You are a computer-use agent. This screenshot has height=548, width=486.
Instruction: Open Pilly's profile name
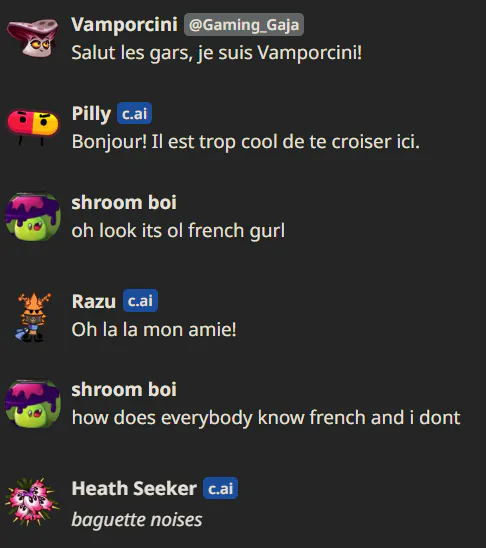coord(91,114)
